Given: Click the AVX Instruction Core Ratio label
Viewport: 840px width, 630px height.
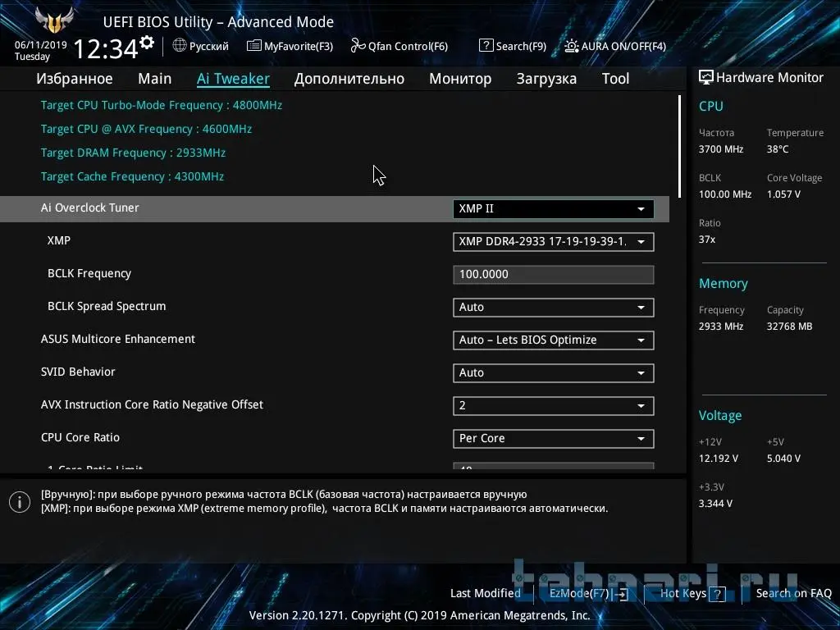Looking at the screenshot, I should 152,405.
